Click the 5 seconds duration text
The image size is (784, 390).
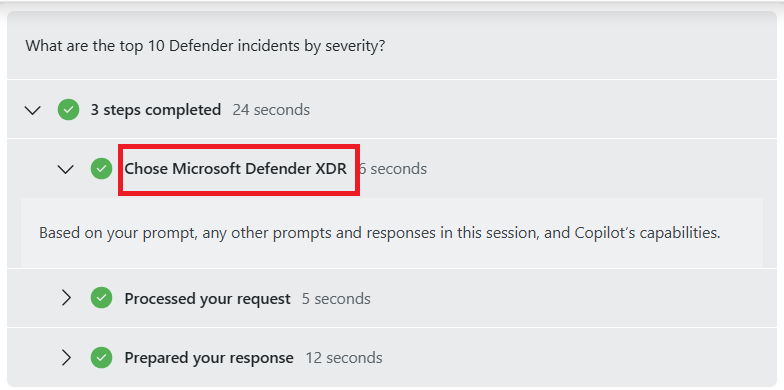coord(336,298)
